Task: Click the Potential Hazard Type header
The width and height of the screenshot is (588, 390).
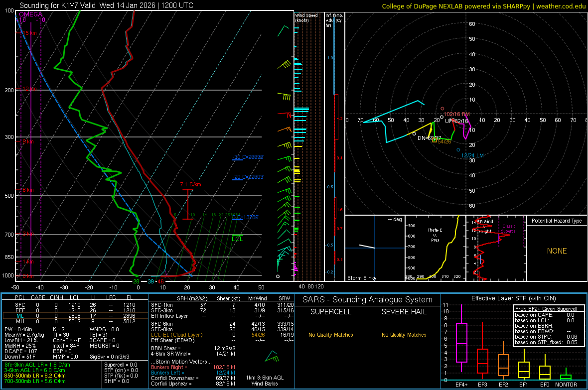Action: 557,221
